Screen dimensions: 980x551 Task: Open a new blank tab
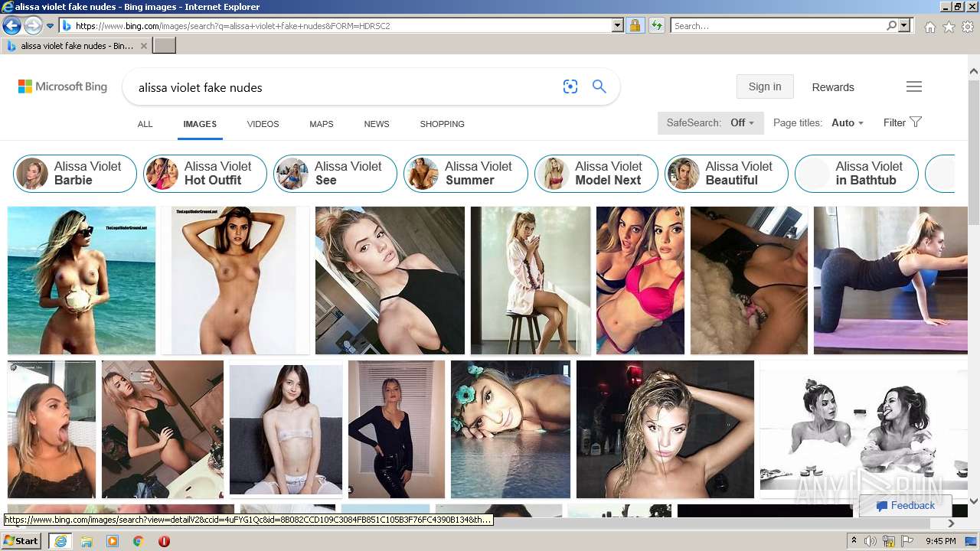coord(165,46)
